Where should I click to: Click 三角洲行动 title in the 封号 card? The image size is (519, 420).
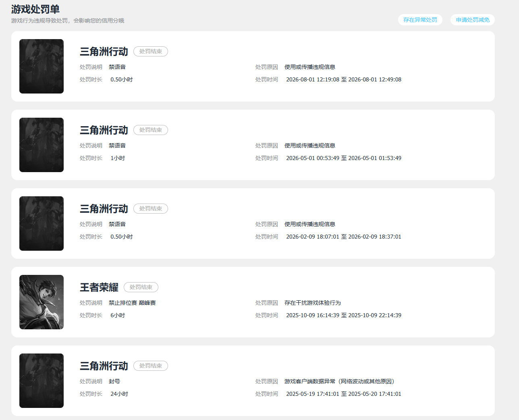pyautogui.click(x=104, y=366)
